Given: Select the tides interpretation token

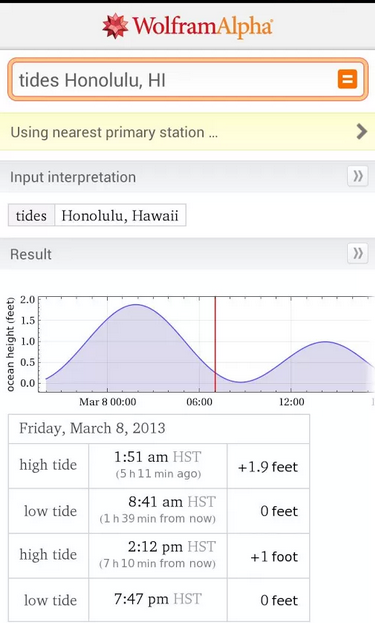Looking at the screenshot, I should click(31, 215).
